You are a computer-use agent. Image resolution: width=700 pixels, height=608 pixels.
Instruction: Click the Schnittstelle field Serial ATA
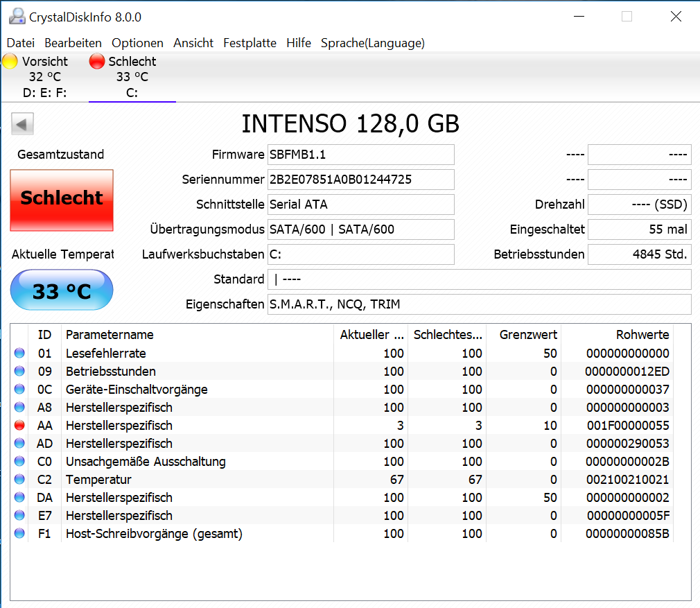pyautogui.click(x=360, y=205)
